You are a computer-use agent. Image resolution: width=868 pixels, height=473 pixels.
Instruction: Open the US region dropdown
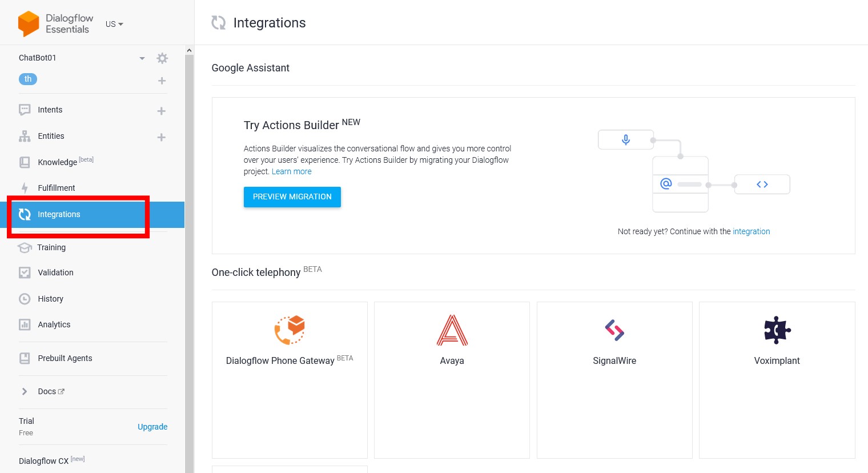114,24
